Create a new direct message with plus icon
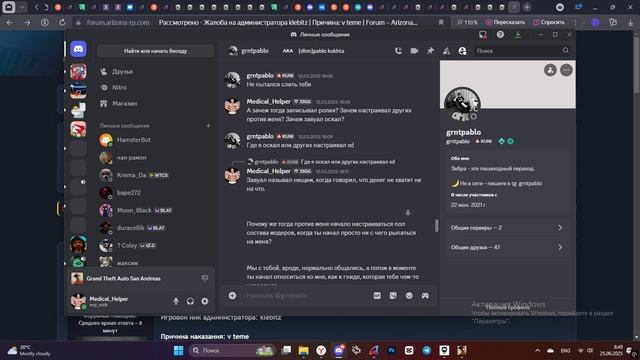 point(208,126)
